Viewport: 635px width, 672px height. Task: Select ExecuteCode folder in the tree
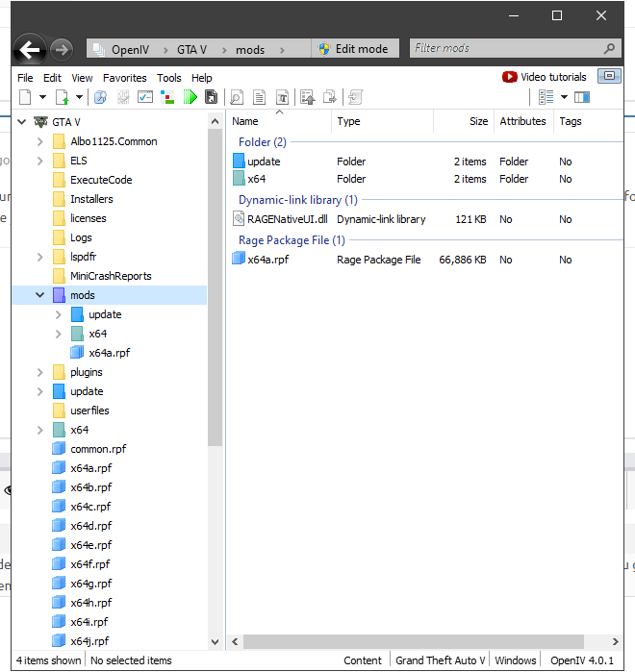coord(101,180)
